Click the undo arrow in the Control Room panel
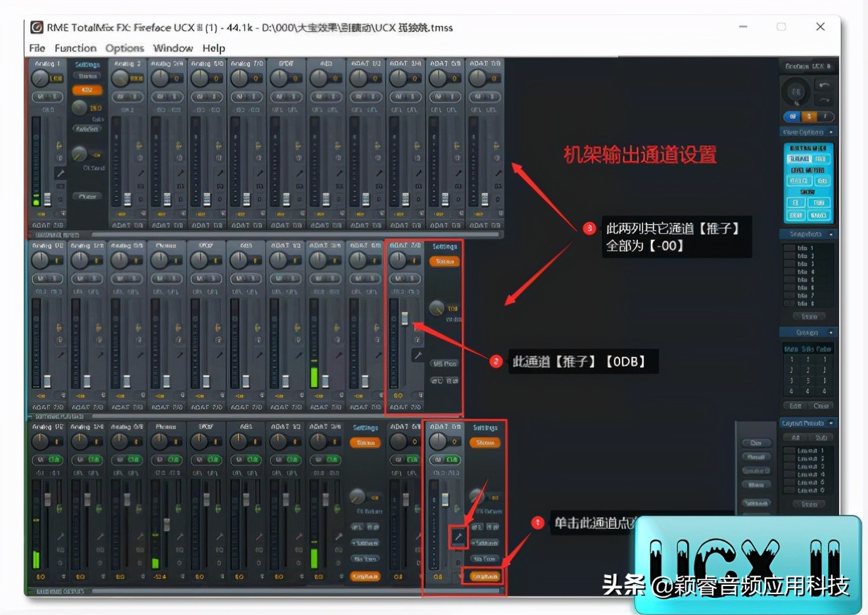The image size is (868, 615). 825,85
